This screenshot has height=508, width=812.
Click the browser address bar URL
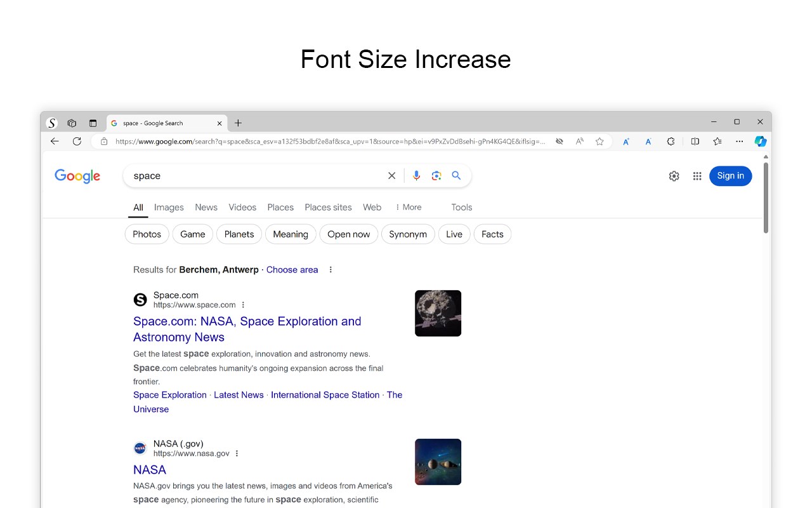click(x=330, y=142)
